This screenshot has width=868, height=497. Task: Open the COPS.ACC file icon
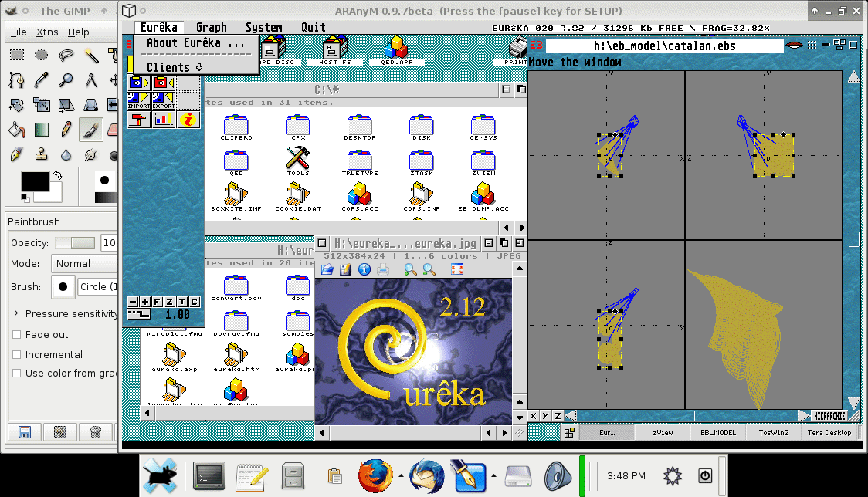pyautogui.click(x=360, y=197)
